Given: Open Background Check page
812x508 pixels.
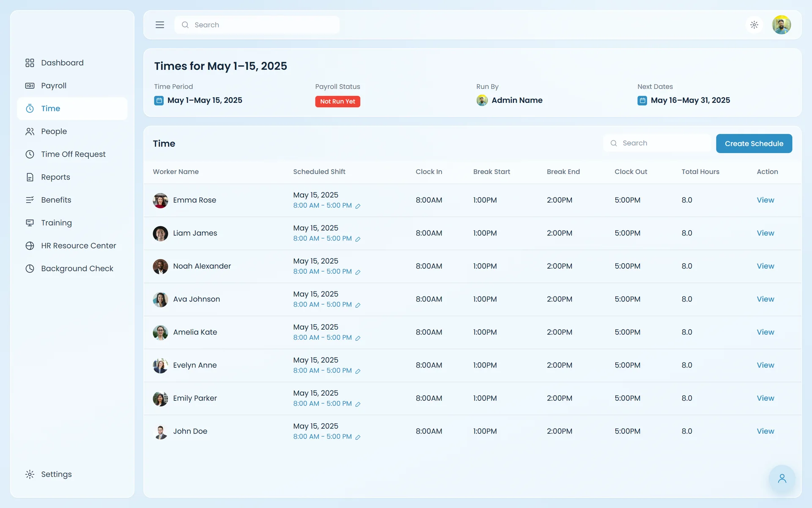Looking at the screenshot, I should [x=72, y=269].
